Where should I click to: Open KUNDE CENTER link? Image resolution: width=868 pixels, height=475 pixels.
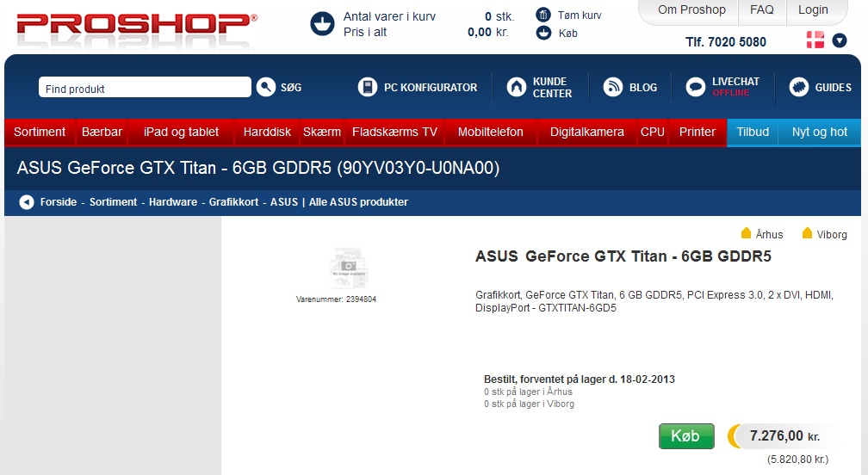[x=552, y=88]
